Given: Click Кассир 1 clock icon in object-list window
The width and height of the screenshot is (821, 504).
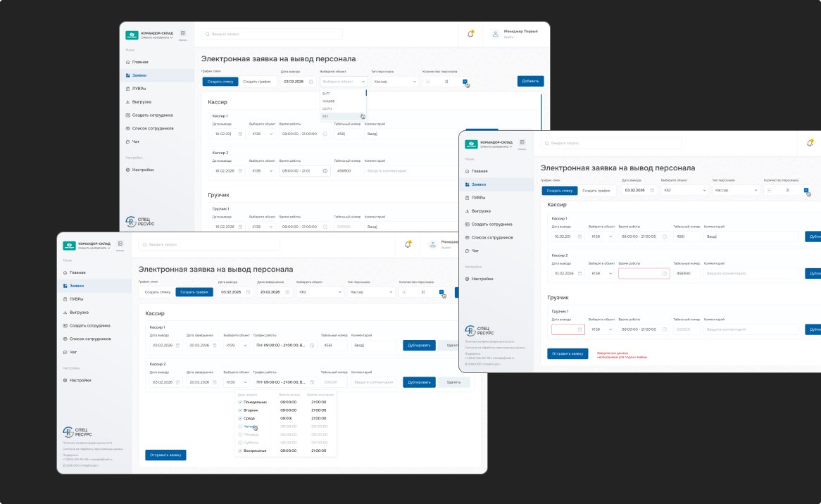Looking at the screenshot, I should click(x=325, y=134).
